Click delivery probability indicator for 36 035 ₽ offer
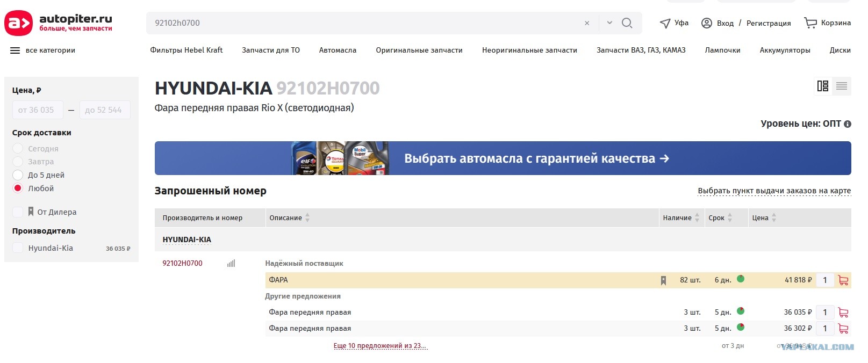This screenshot has width=868, height=363. pos(741,311)
